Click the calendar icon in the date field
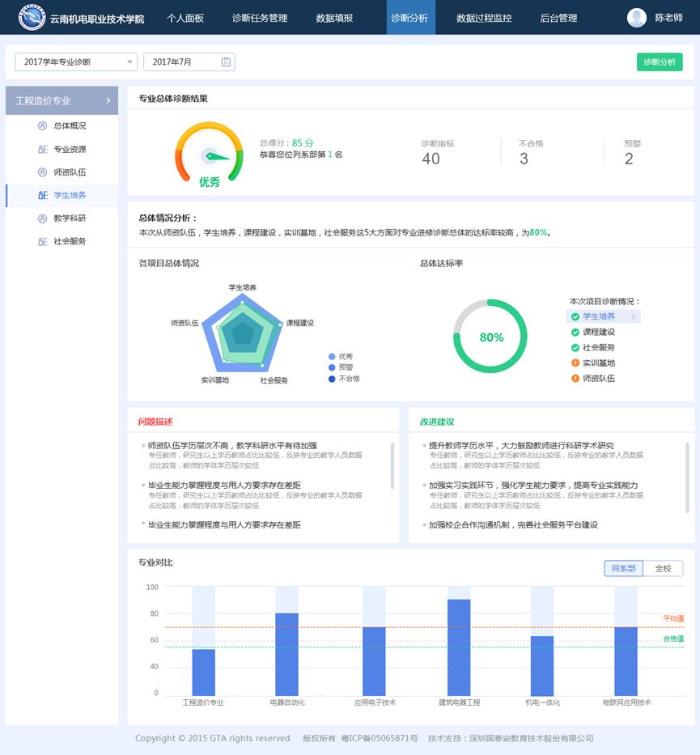Screen dimensions: 700x755 click(x=224, y=62)
